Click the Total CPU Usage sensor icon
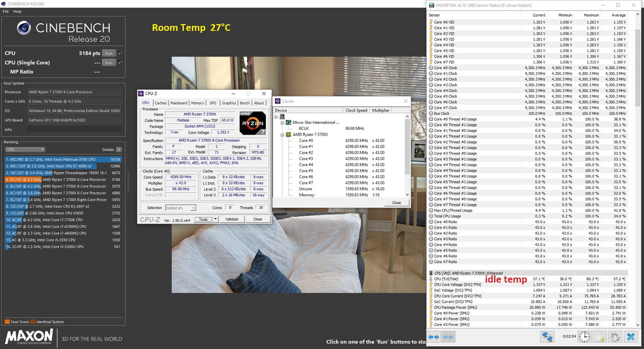Image resolution: width=644 pixels, height=349 pixels. [x=431, y=216]
